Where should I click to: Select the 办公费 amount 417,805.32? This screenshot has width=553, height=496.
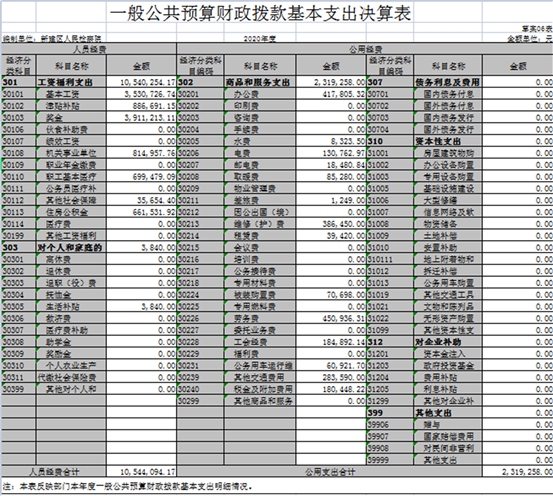331,94
